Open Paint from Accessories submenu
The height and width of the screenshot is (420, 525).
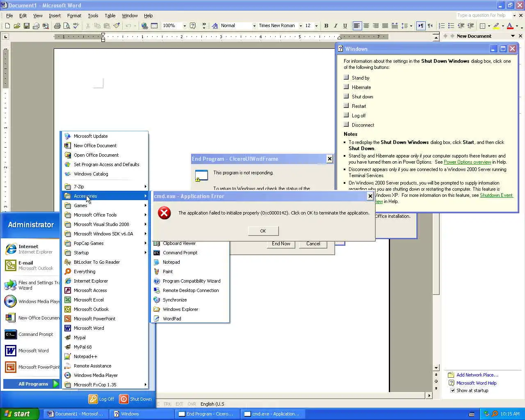tap(168, 272)
